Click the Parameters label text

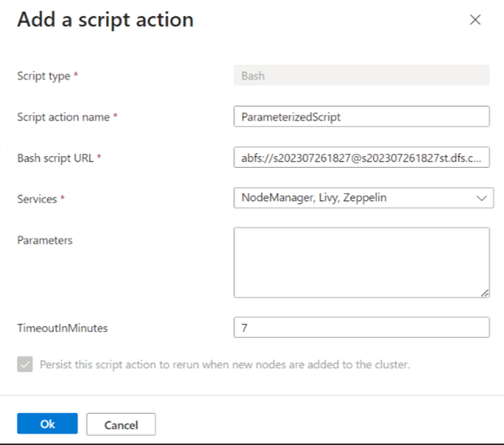(45, 240)
